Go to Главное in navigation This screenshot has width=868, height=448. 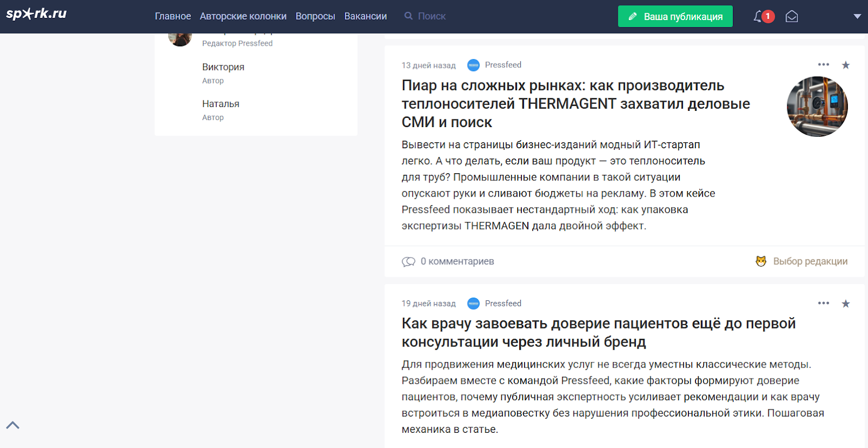pyautogui.click(x=173, y=16)
